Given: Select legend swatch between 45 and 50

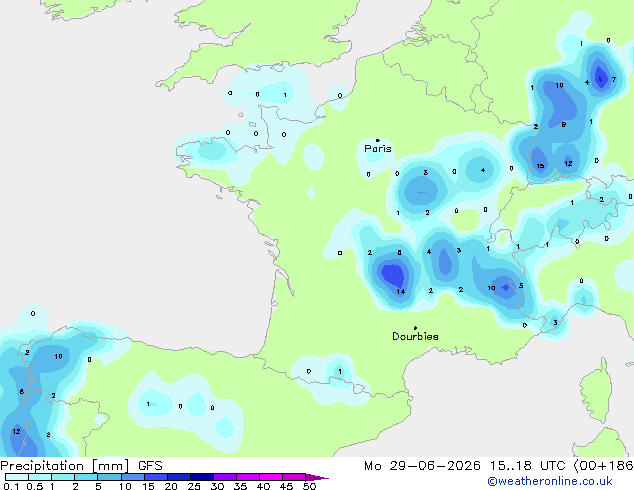Looking at the screenshot, I should click(294, 477).
